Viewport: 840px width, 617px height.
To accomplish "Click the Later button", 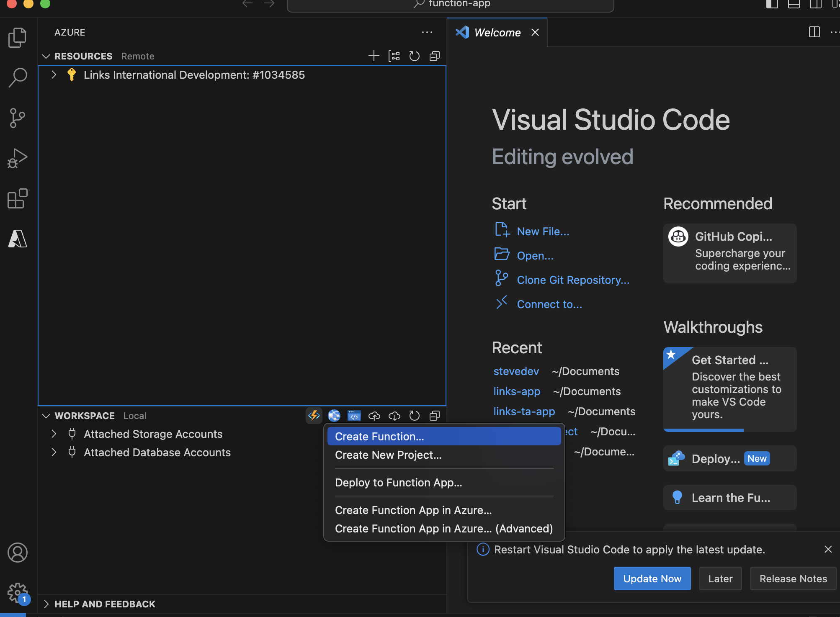I will [x=720, y=578].
